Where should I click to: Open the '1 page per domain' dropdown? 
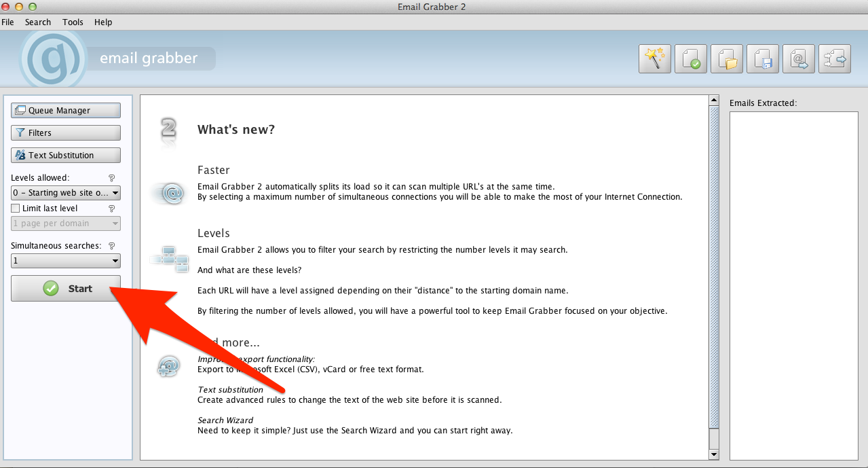coord(66,223)
